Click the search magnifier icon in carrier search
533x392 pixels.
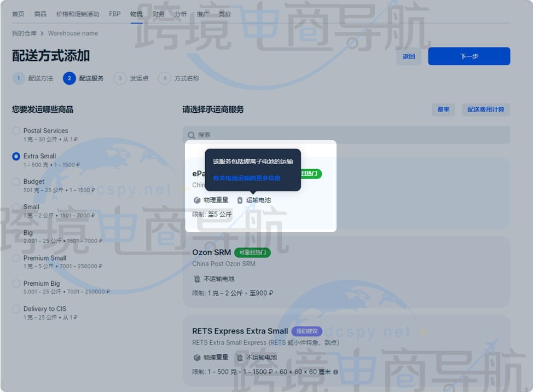(x=190, y=135)
